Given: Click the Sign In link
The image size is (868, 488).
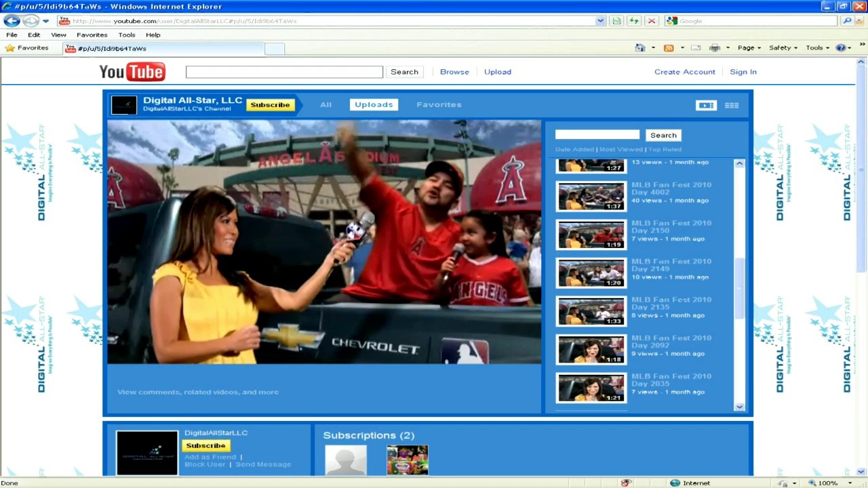Looking at the screenshot, I should point(743,72).
